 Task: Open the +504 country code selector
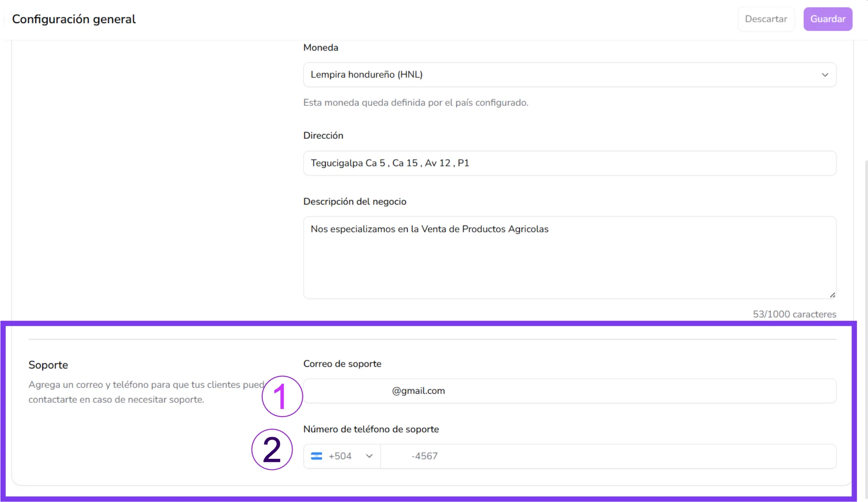[x=342, y=456]
